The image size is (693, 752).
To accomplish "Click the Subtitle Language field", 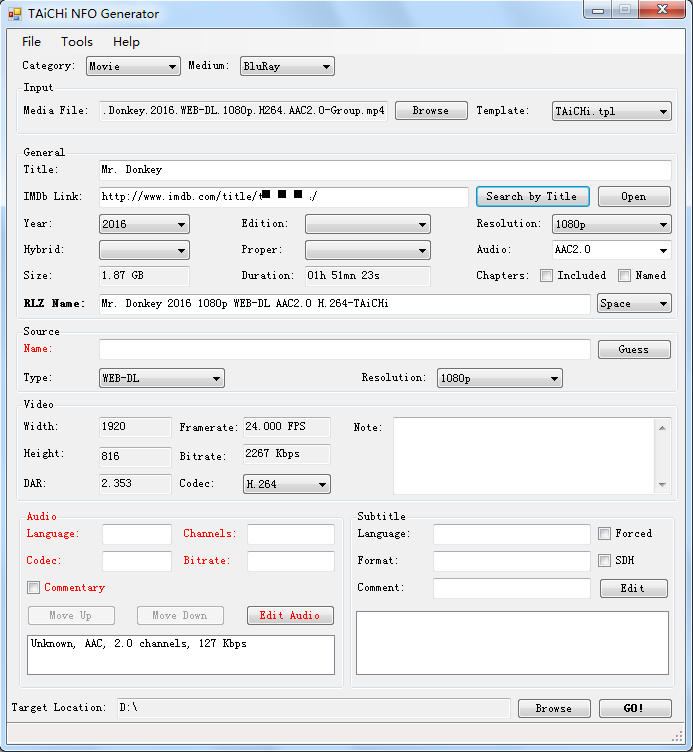I will tap(512, 534).
